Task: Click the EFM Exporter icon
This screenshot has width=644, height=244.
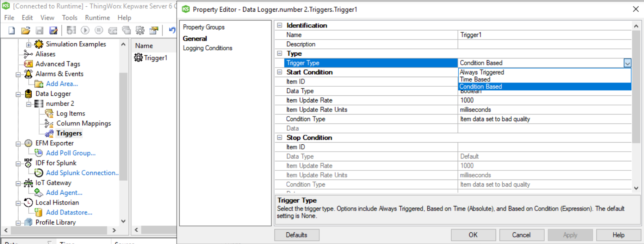Action: [x=28, y=143]
